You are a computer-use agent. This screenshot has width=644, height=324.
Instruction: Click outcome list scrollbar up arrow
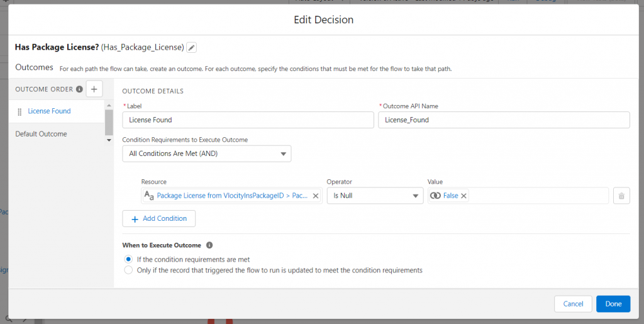tap(109, 105)
